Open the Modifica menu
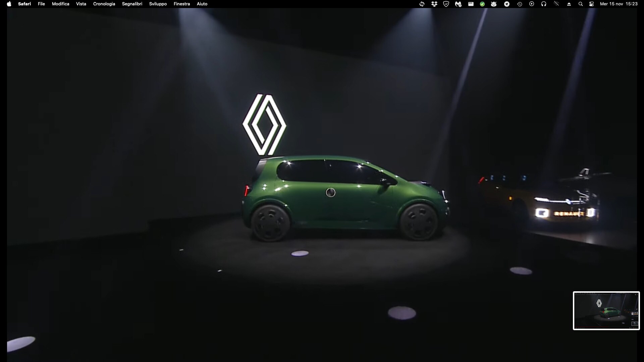Screen dimensions: 644x362 coord(60,4)
